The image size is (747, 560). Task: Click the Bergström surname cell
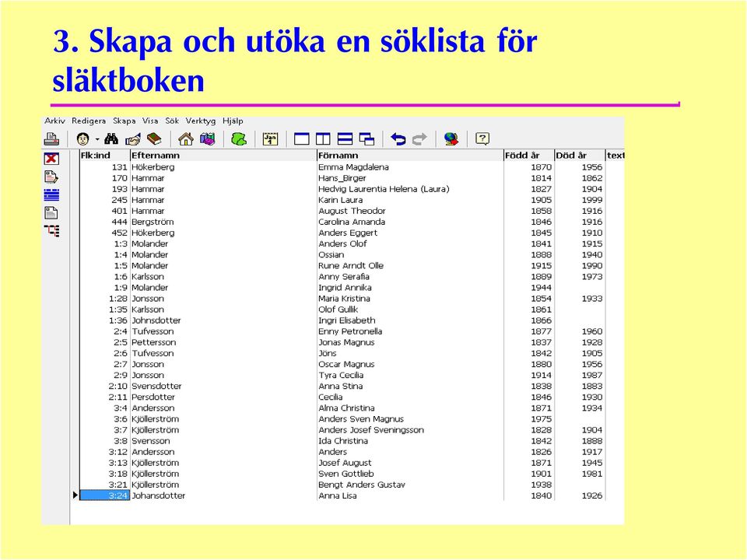pyautogui.click(x=223, y=222)
